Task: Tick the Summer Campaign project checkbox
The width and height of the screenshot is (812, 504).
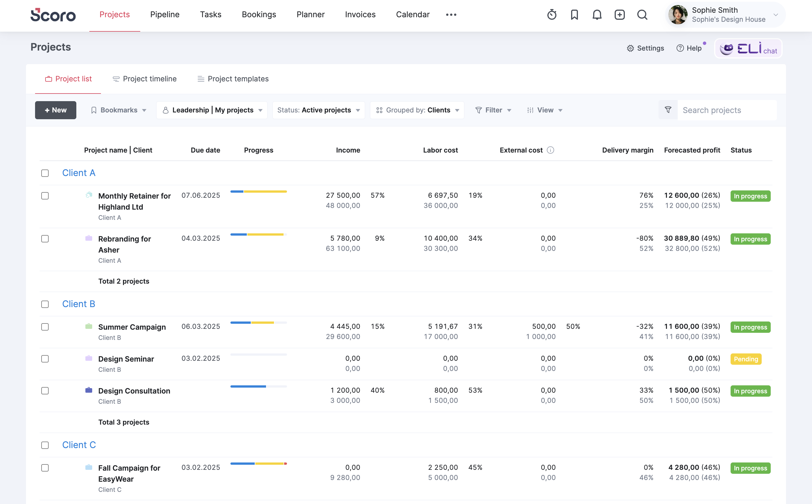Action: tap(45, 327)
